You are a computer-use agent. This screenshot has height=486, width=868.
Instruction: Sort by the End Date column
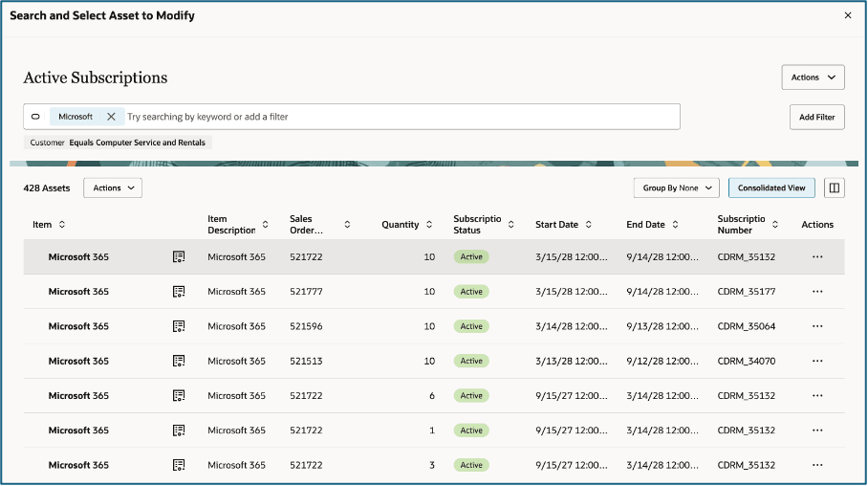(675, 225)
